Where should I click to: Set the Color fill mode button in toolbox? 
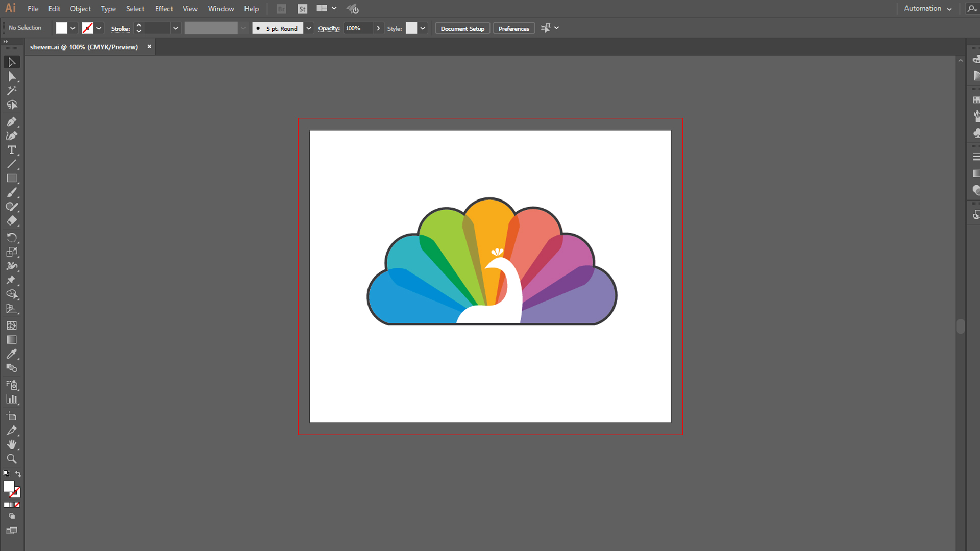[x=6, y=505]
